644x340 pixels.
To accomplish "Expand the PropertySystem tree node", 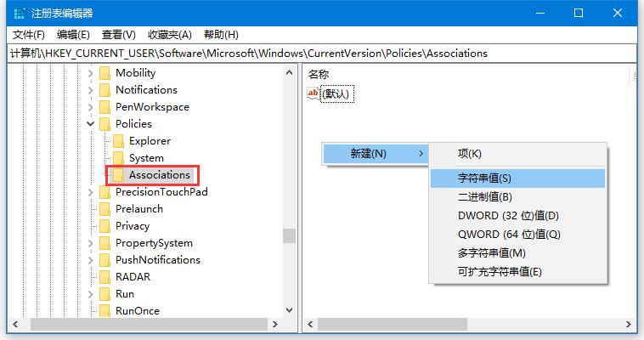I will 91,243.
